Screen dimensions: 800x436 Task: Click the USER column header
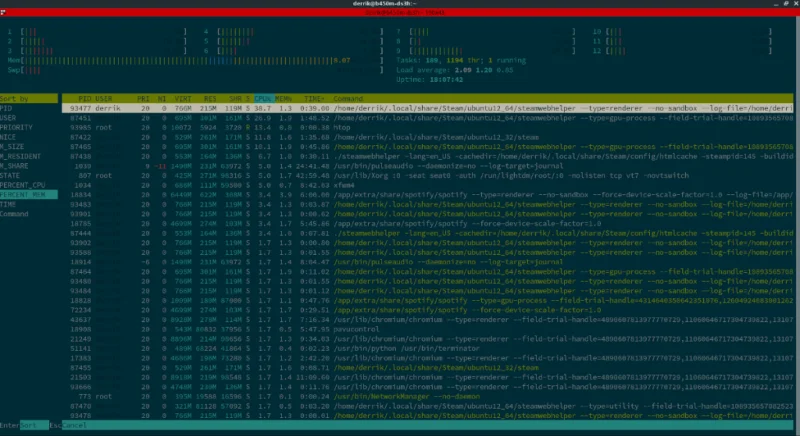click(104, 98)
